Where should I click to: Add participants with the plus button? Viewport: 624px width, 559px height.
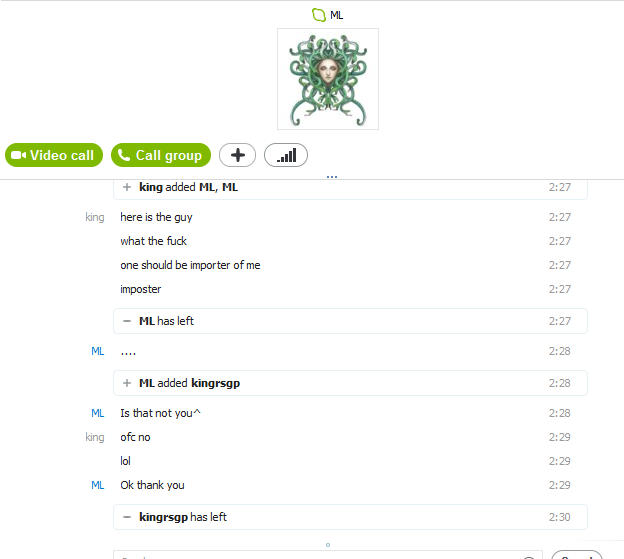point(238,155)
